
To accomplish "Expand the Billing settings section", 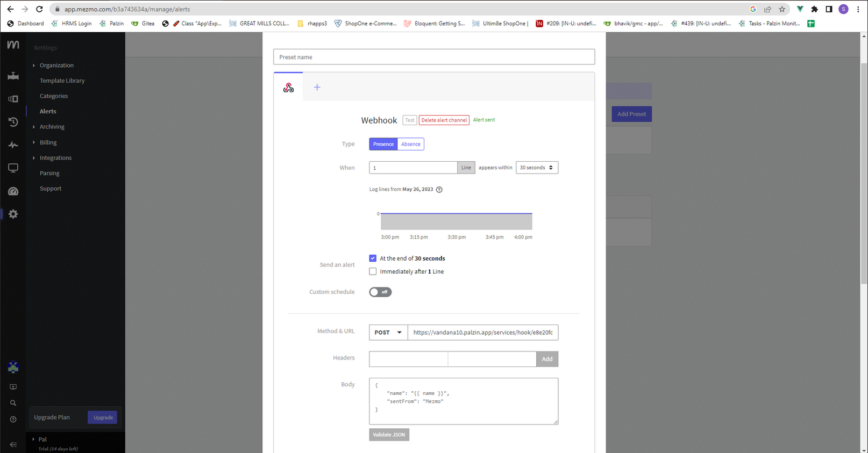I will pyautogui.click(x=48, y=142).
